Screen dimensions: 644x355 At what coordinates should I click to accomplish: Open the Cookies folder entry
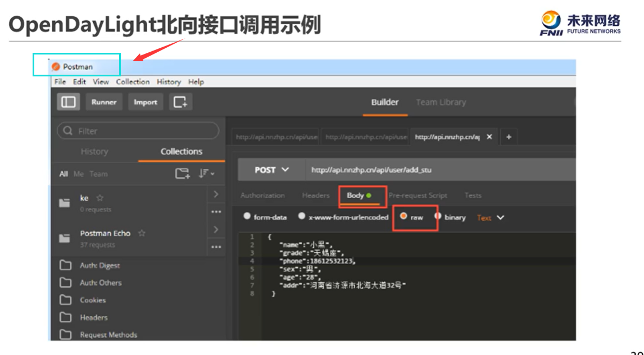93,300
